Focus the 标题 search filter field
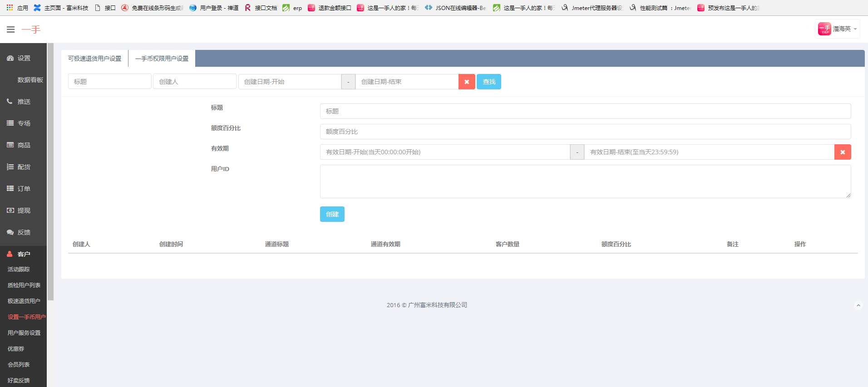Image resolution: width=868 pixels, height=387 pixels. [x=110, y=82]
